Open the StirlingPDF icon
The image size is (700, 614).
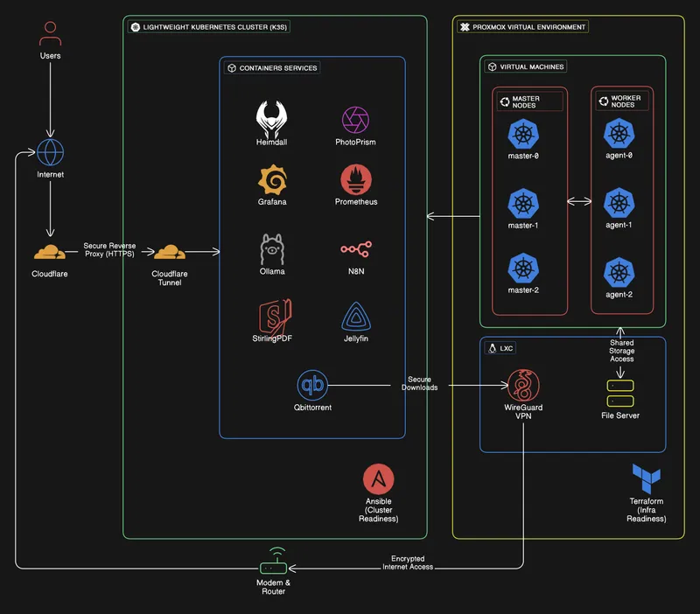coord(275,317)
